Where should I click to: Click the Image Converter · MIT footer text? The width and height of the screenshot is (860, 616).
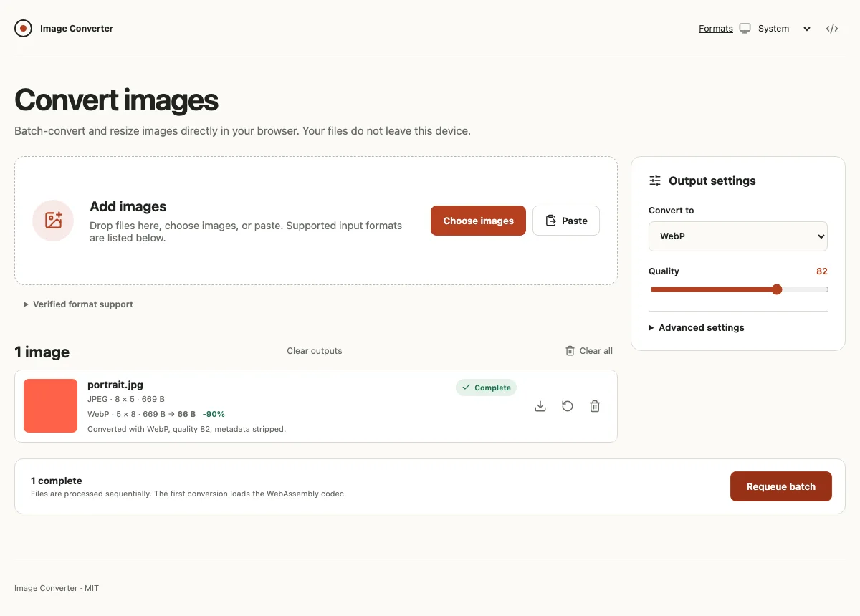pyautogui.click(x=57, y=588)
